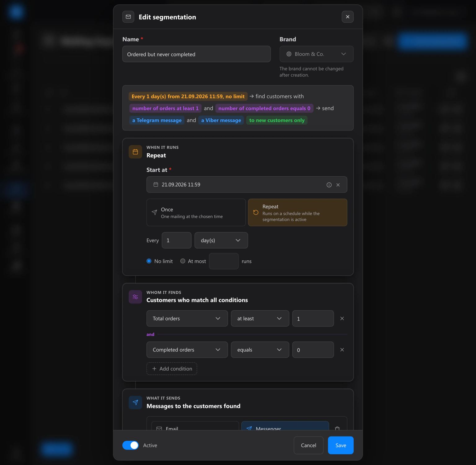Viewport: 476px width, 465px height.
Task: Save the segmentation changes
Action: tap(341, 445)
